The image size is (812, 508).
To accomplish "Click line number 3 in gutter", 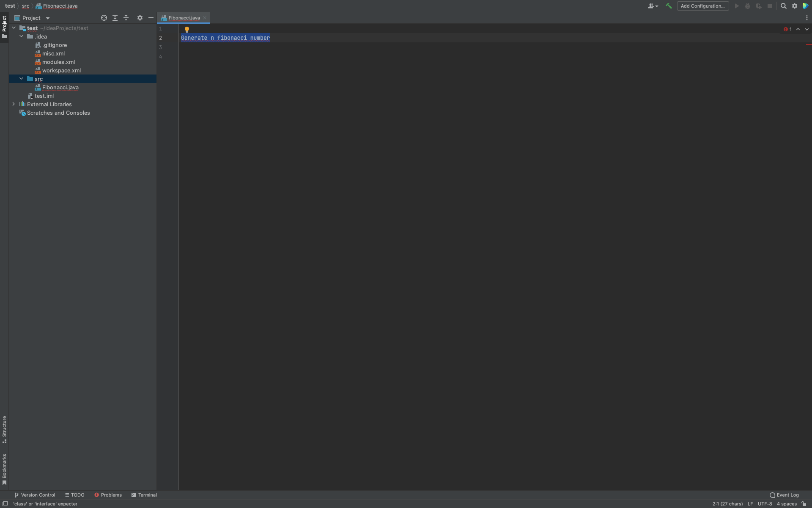I will point(160,47).
